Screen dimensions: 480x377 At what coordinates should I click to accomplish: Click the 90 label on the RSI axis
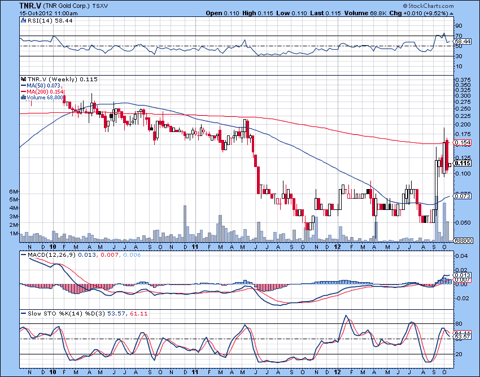(459, 26)
